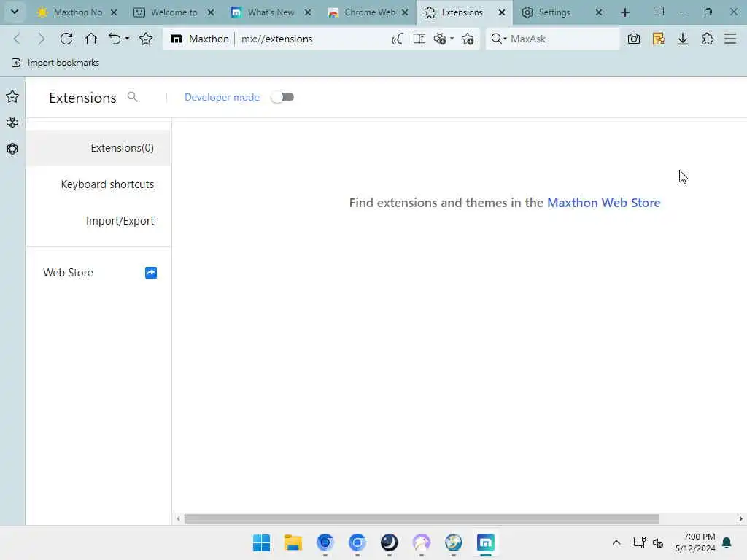This screenshot has height=560, width=747.
Task: Close the Chrome Web tab
Action: point(405,12)
